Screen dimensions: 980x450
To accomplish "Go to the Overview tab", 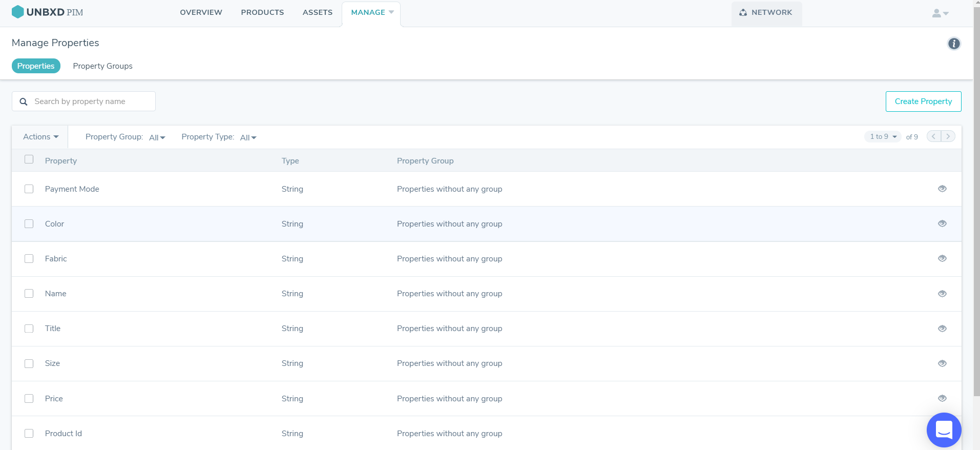I will click(x=201, y=12).
